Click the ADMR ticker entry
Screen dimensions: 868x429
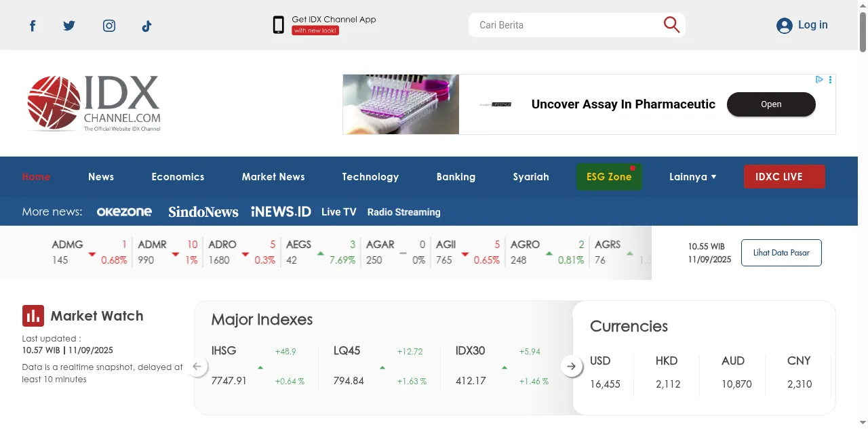(x=168, y=252)
